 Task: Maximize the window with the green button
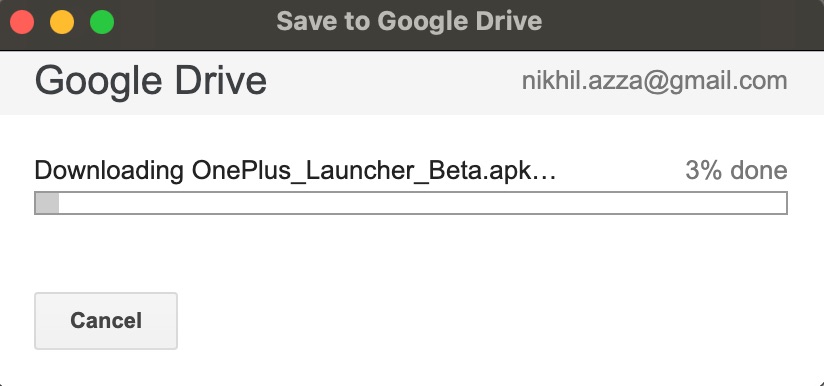pos(102,23)
